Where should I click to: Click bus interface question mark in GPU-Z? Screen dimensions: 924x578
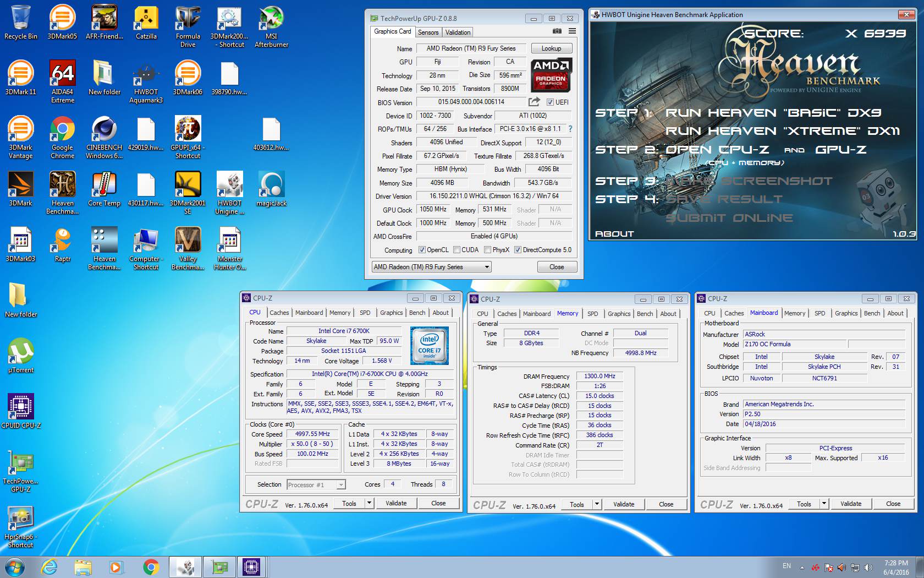pos(570,129)
